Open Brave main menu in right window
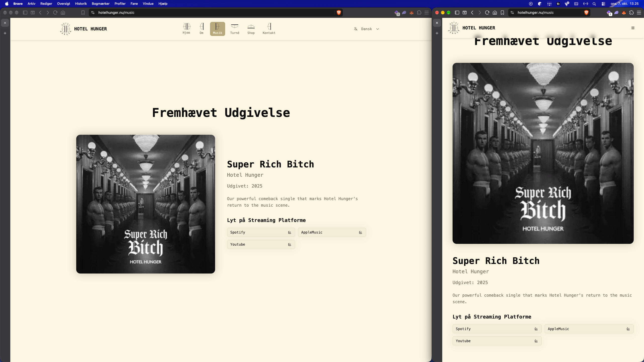The image size is (644, 362). coord(639,13)
